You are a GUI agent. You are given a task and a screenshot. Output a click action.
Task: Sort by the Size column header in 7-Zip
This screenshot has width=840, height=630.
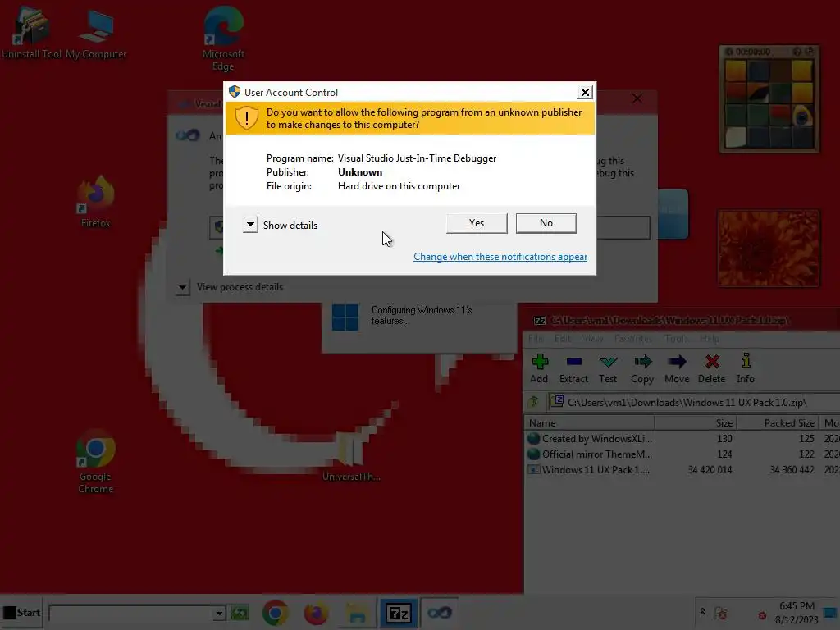pos(696,422)
